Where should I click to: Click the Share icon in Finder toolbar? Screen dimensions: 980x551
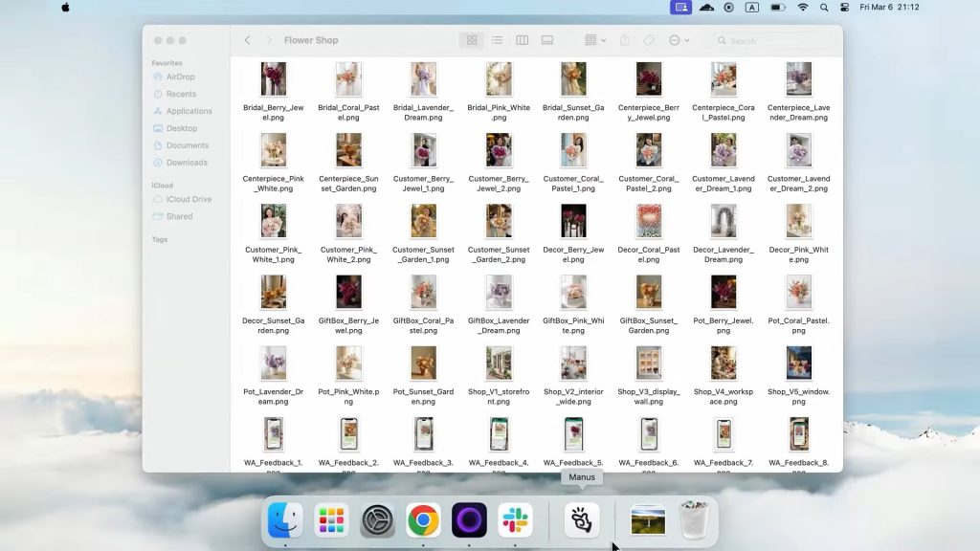(x=625, y=40)
